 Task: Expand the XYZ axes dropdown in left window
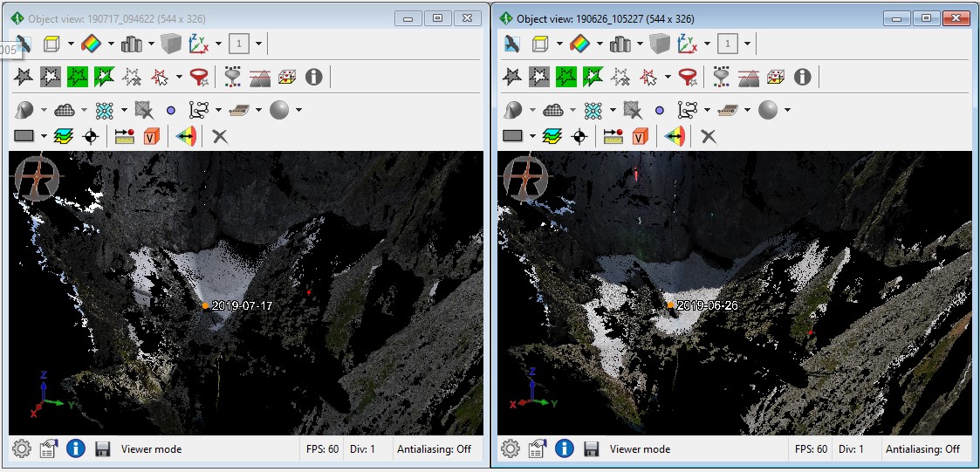tap(217, 44)
